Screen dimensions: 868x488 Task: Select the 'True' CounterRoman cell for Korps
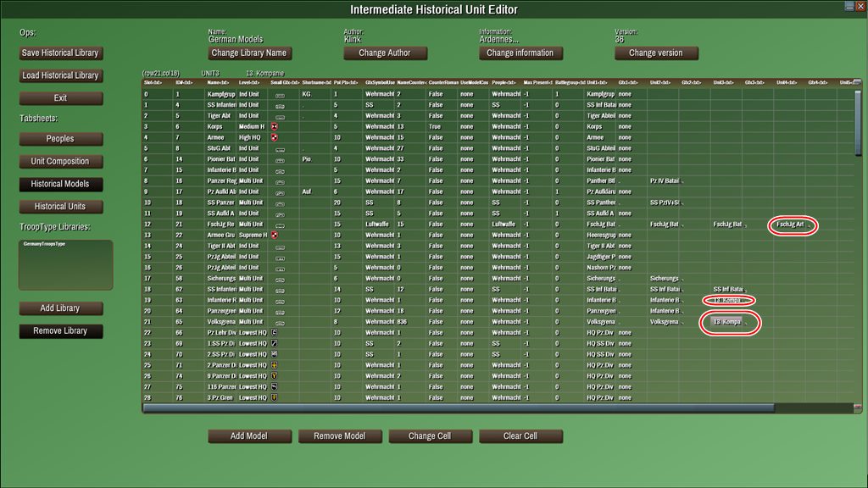[x=435, y=127]
